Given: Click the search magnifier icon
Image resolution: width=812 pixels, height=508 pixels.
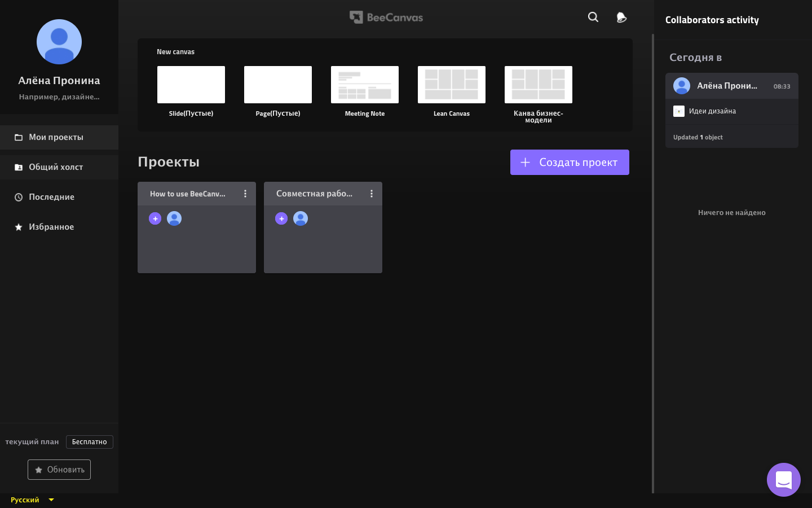Looking at the screenshot, I should click(x=593, y=17).
